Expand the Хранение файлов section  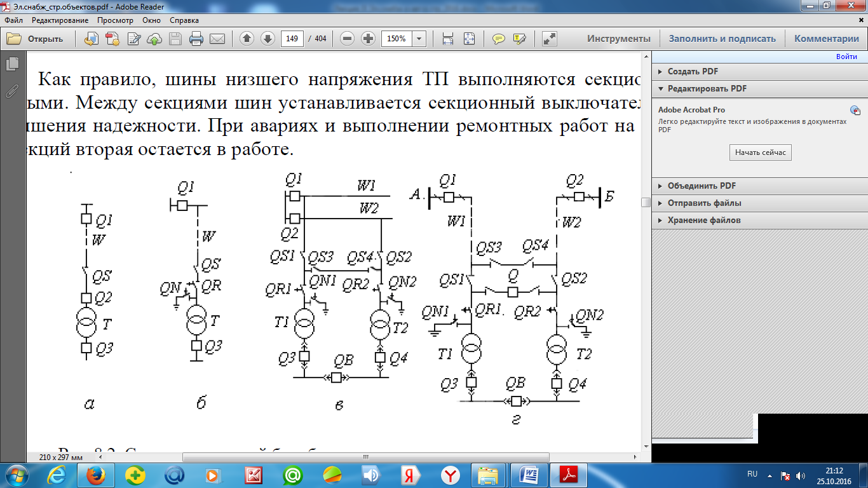point(760,220)
